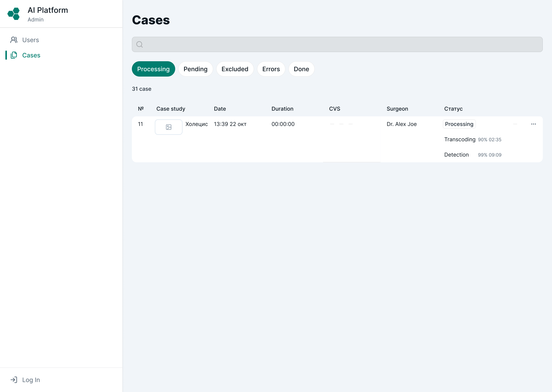Click the Duration column header

point(282,109)
